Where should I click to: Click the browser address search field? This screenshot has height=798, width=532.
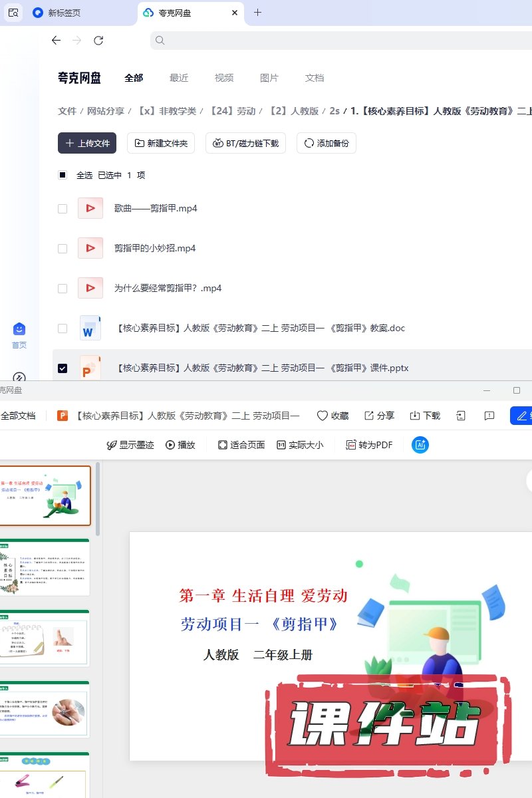click(x=332, y=41)
